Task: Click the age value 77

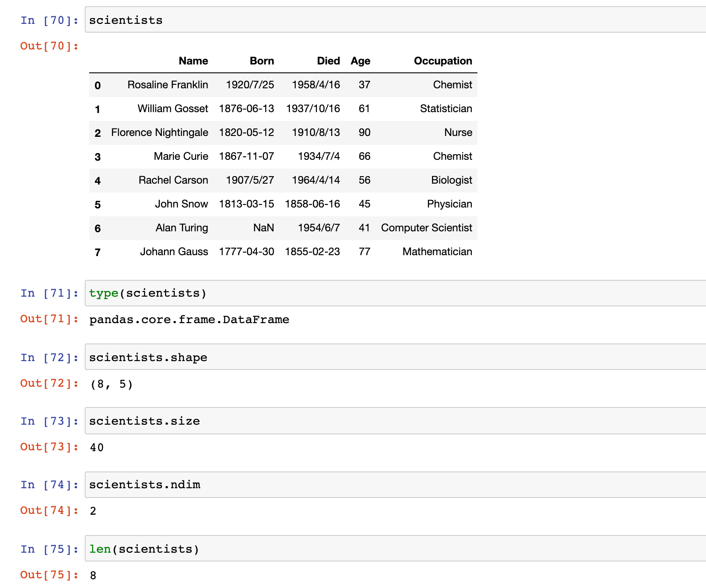Action: 364,252
